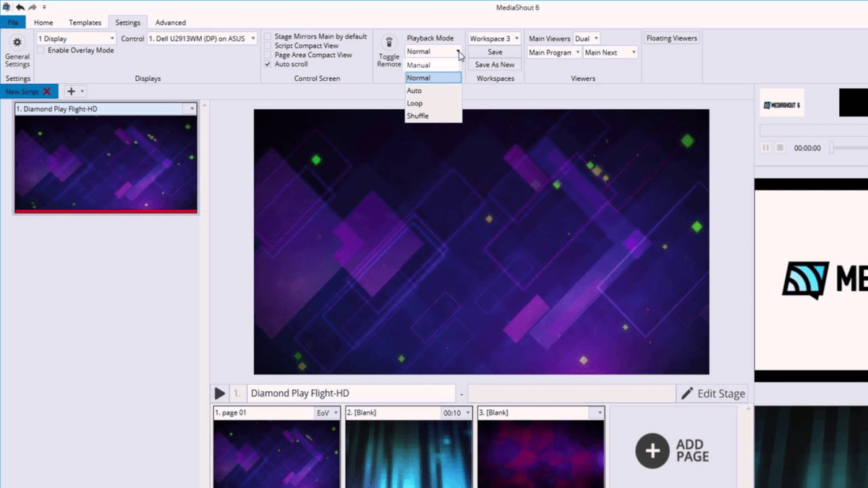
Task: Click the Edit Stage pencil button
Action: [x=712, y=393]
